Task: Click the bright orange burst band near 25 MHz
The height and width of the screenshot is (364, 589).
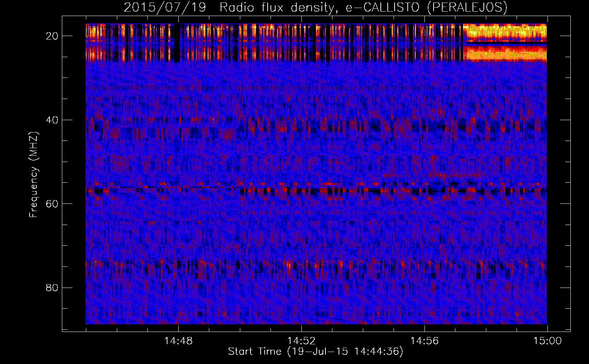Action: tap(506, 54)
